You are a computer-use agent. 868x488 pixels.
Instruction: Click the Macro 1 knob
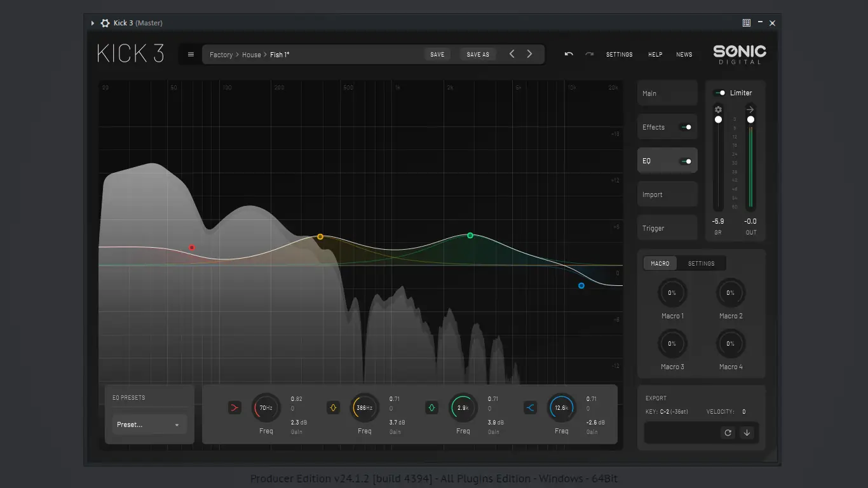[672, 293]
